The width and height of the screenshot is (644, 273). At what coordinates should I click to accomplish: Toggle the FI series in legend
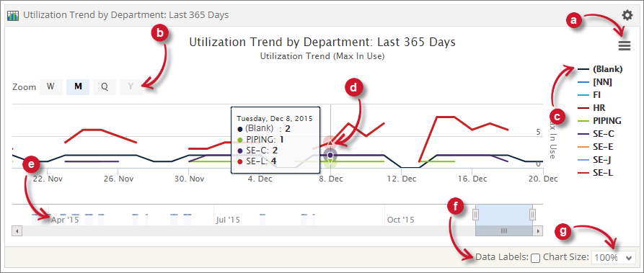pos(589,95)
